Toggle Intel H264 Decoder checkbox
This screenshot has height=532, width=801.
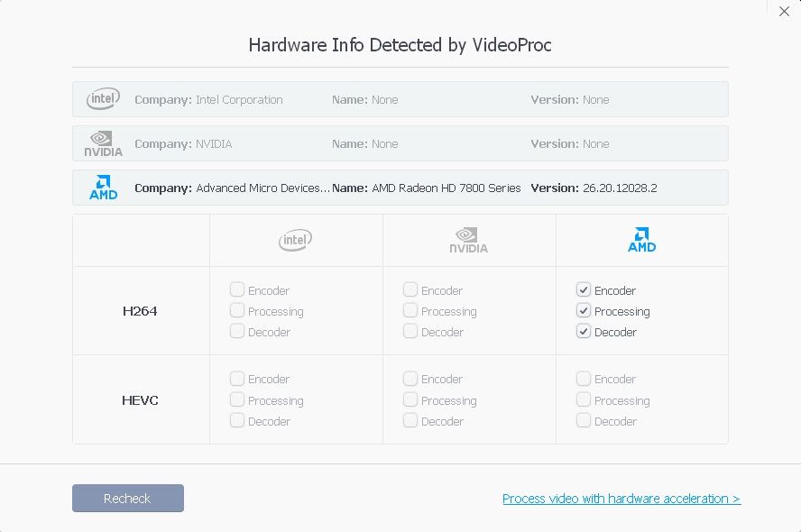coord(237,331)
